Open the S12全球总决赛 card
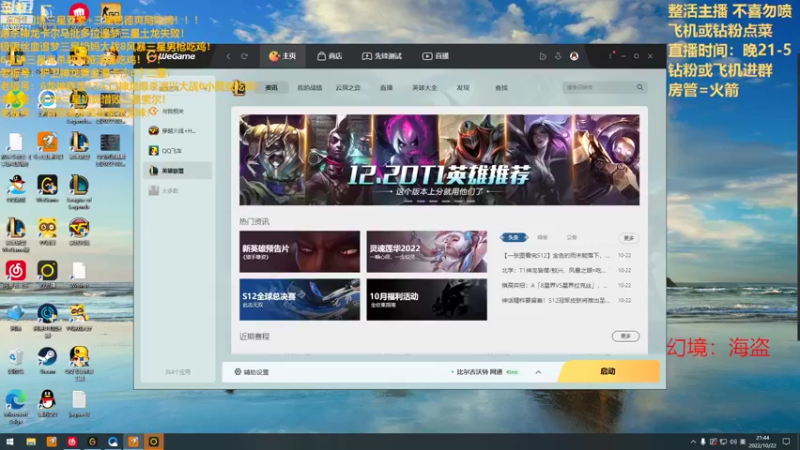This screenshot has width=800, height=450. pos(299,299)
